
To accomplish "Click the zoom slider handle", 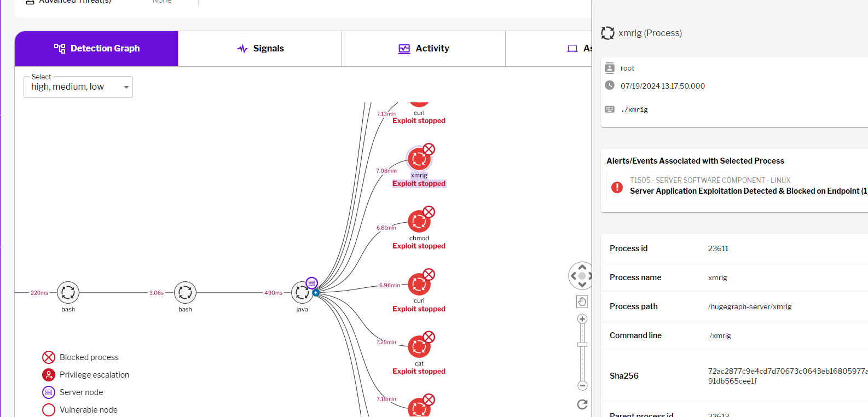I will coord(582,345).
